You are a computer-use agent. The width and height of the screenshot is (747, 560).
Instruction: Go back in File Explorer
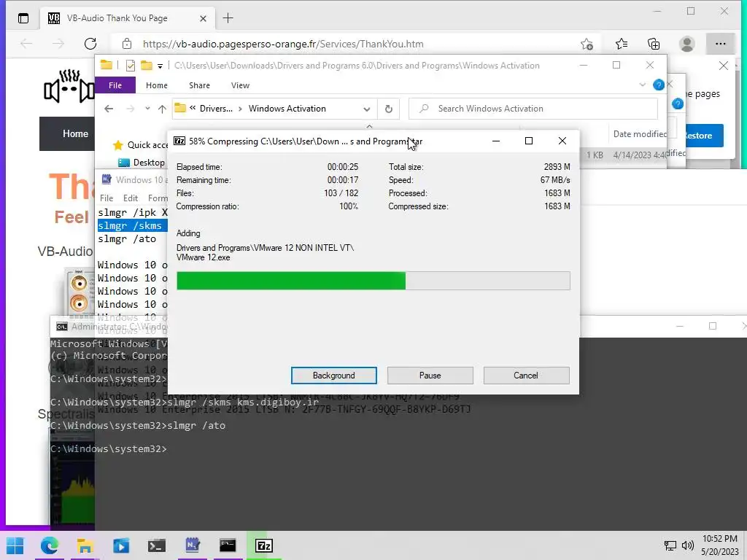pyautogui.click(x=109, y=109)
